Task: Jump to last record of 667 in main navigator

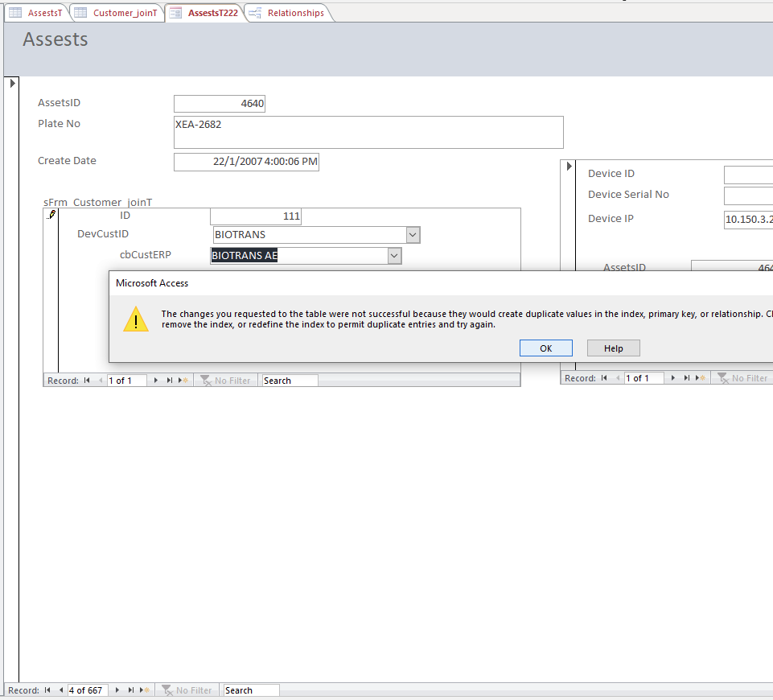Action: (130, 690)
